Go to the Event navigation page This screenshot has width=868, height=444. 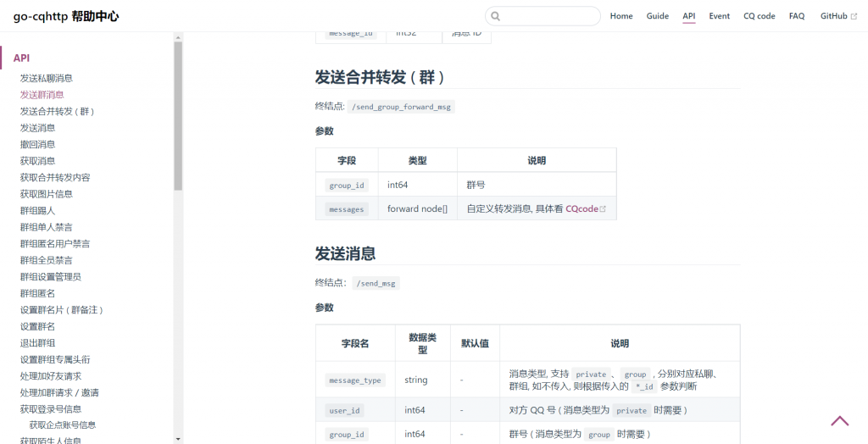pyautogui.click(x=719, y=16)
